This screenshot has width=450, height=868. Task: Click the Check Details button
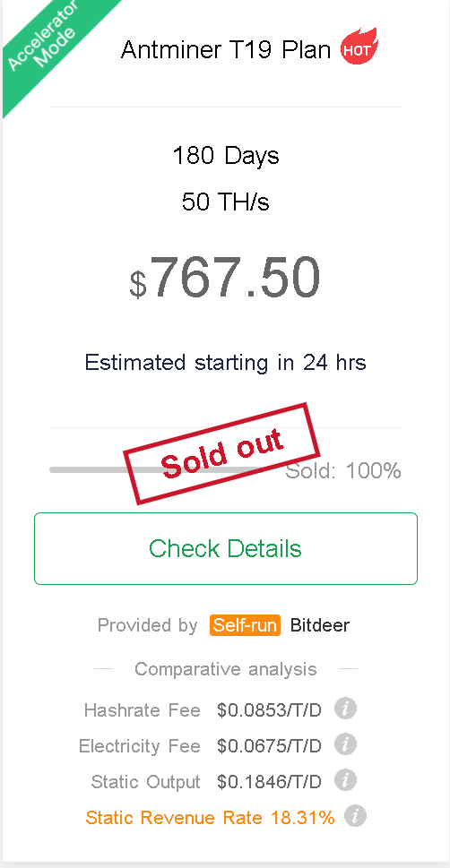226,548
